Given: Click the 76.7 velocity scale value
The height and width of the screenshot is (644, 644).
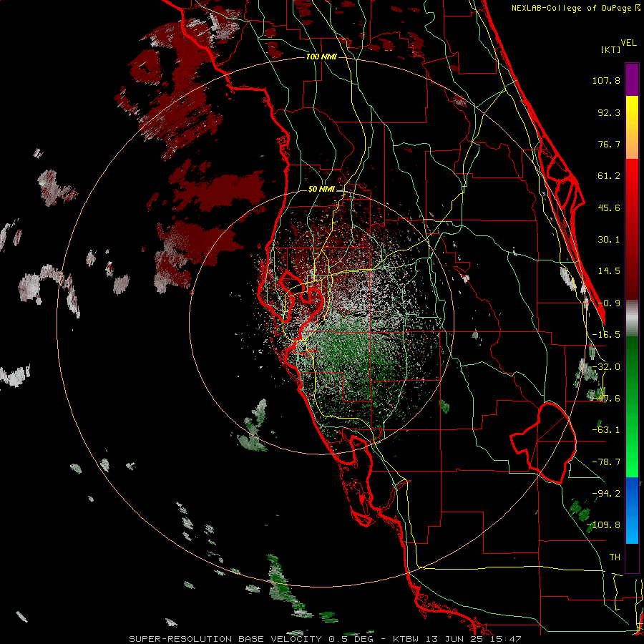Looking at the screenshot, I should 609,144.
